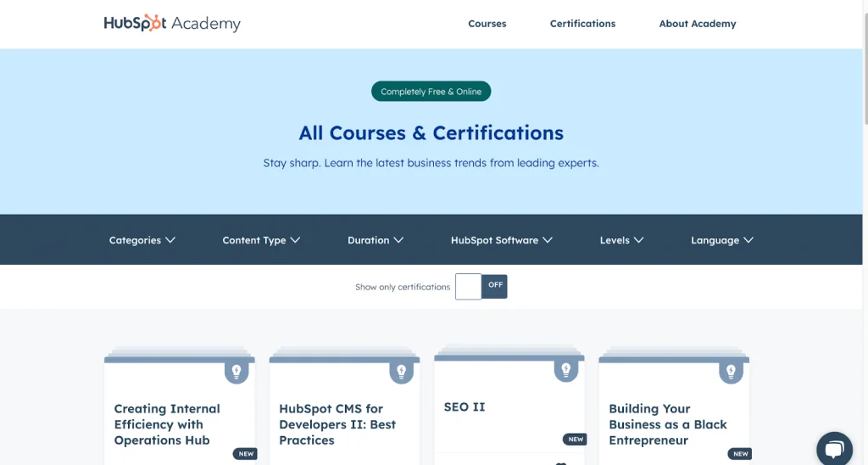The height and width of the screenshot is (465, 868).
Task: Click lightbulb badge on Building Your Business card
Action: point(731,372)
